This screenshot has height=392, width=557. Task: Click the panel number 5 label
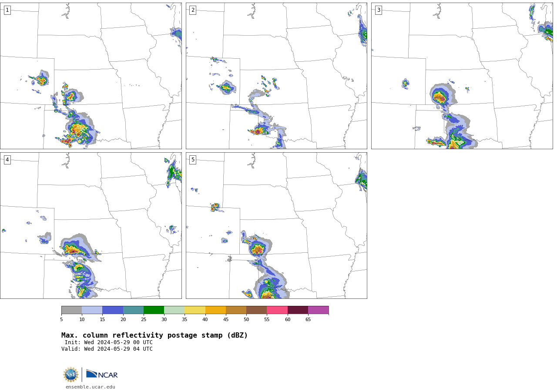click(x=193, y=160)
